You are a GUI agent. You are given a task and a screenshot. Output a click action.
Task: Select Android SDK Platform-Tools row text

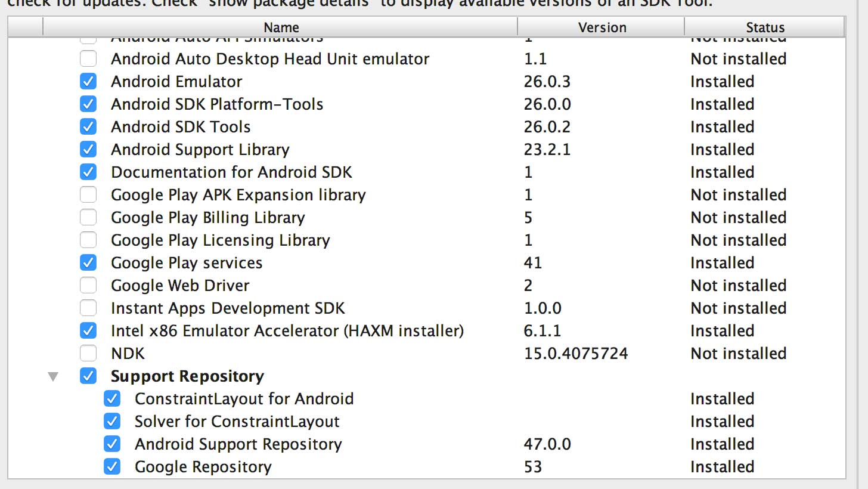[x=217, y=104]
